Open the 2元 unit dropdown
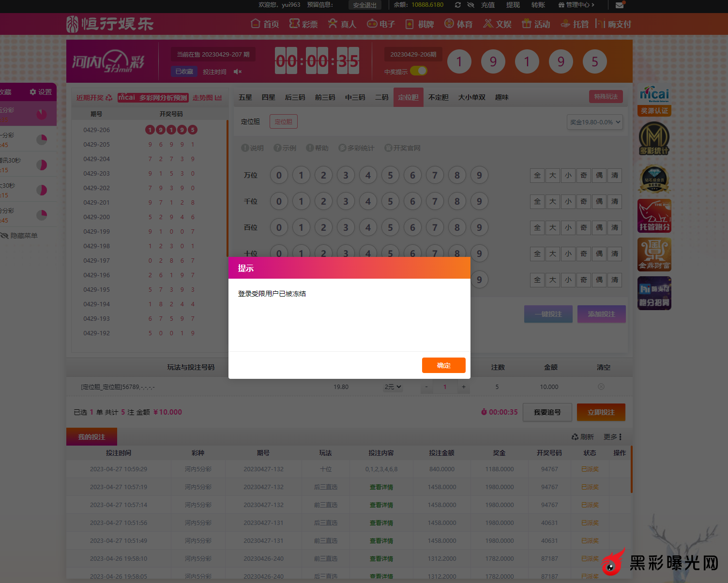This screenshot has height=583, width=728. point(393,387)
